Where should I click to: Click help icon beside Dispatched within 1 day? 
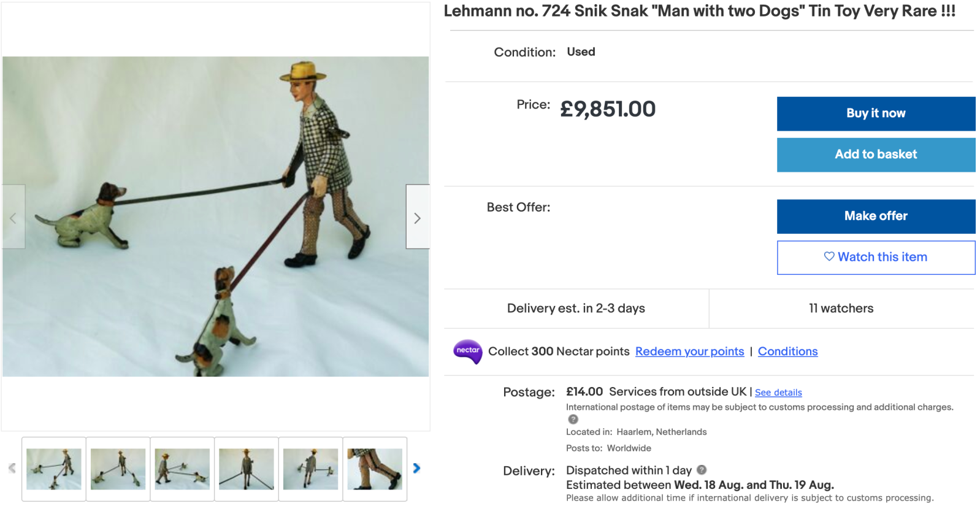702,470
